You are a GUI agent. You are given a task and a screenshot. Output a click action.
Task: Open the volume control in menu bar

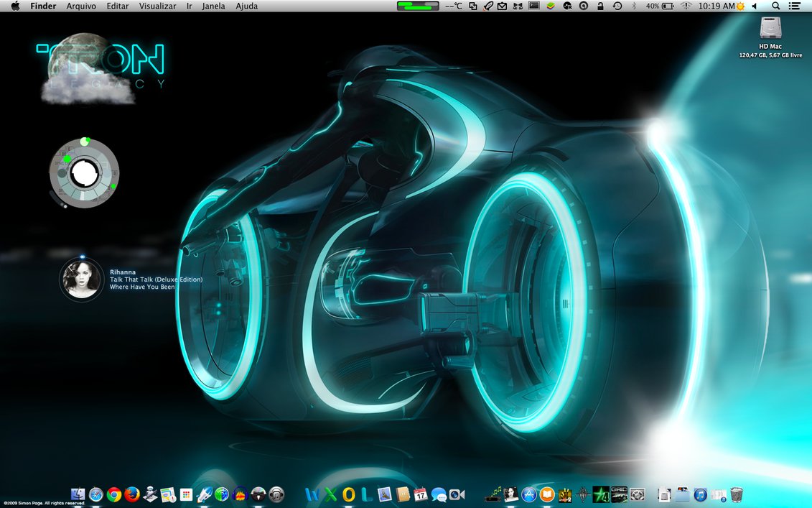click(x=754, y=6)
